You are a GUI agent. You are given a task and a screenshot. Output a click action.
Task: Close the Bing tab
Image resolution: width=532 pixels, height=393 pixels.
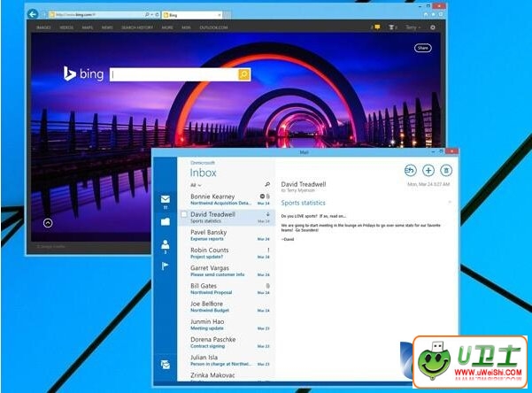pyautogui.click(x=220, y=15)
